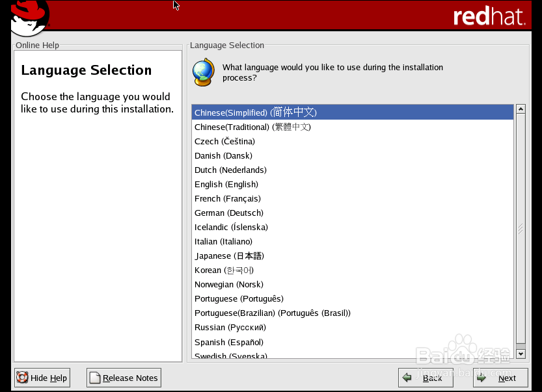Click the 'What language would you like' question text
Viewport: 542px width, 392px height.
tap(332, 72)
